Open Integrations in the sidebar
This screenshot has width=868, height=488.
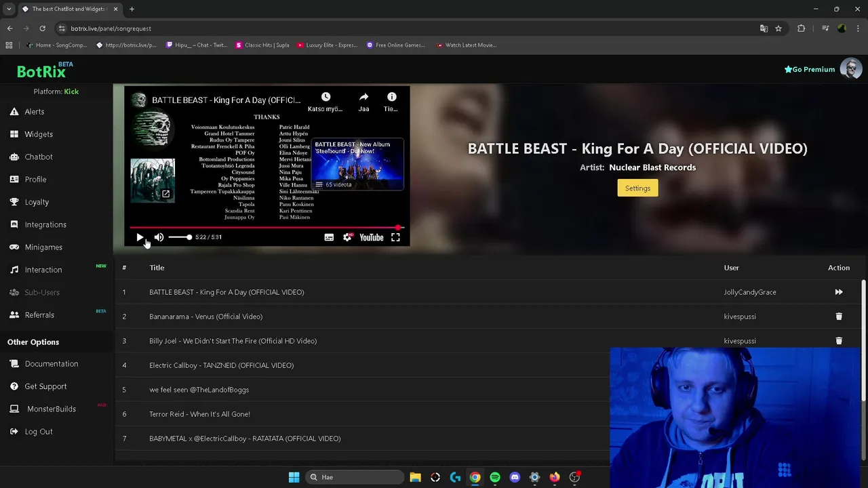(x=45, y=224)
